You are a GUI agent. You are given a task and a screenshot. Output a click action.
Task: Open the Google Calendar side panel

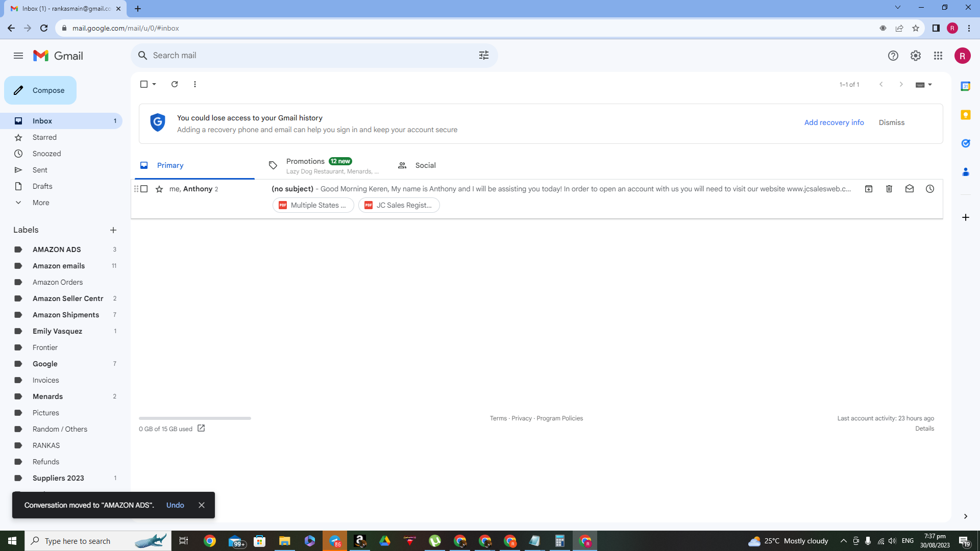966,86
